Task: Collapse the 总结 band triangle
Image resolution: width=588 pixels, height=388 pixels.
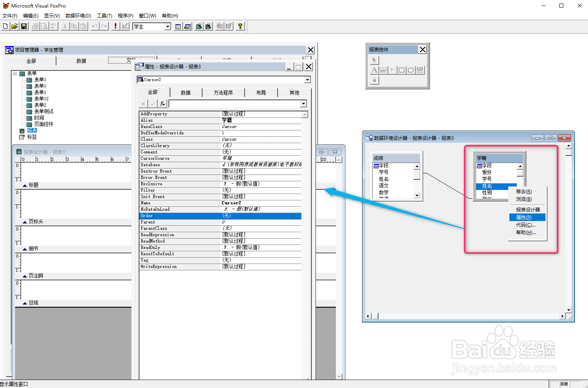Action: [25, 303]
